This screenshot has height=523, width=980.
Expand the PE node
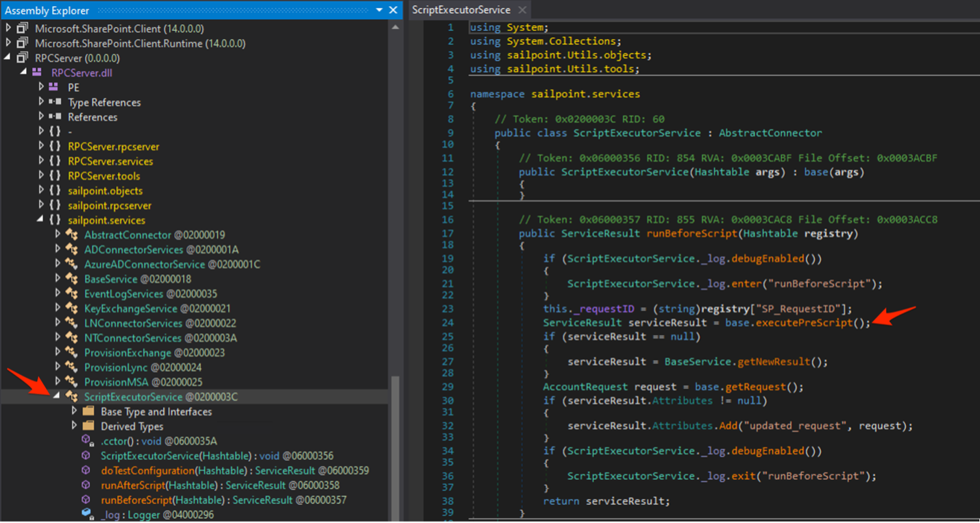41,87
